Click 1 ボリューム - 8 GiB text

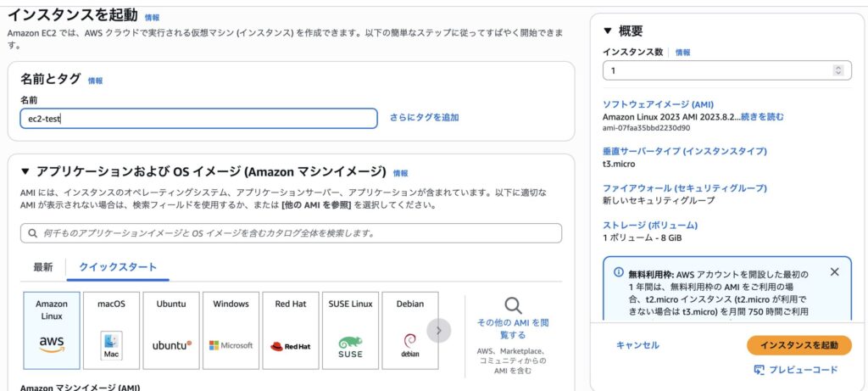[643, 238]
